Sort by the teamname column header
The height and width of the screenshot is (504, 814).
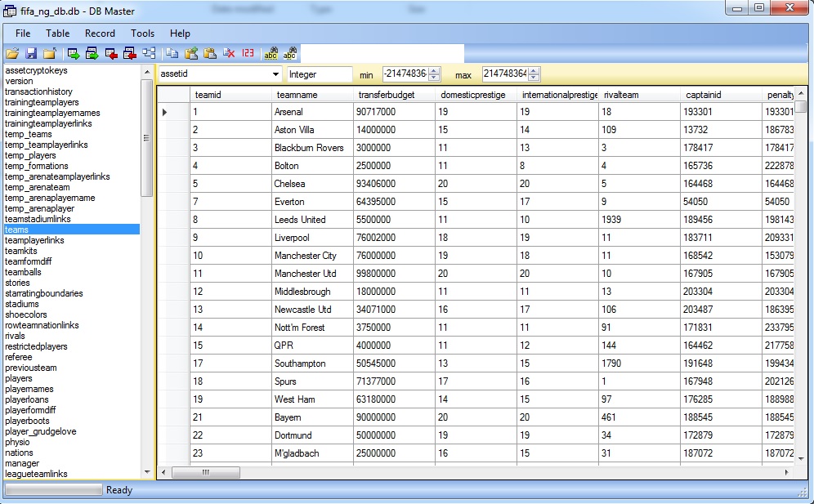tap(312, 95)
